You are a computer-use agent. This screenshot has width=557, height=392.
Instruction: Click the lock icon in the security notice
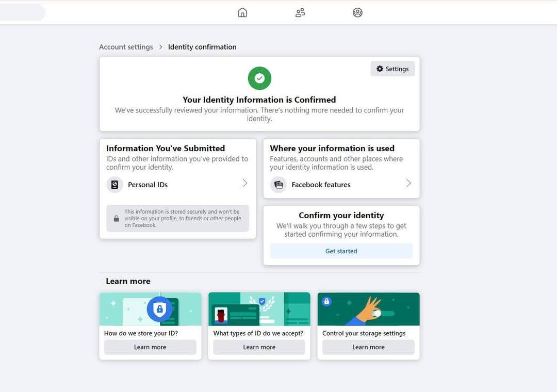[116, 219]
